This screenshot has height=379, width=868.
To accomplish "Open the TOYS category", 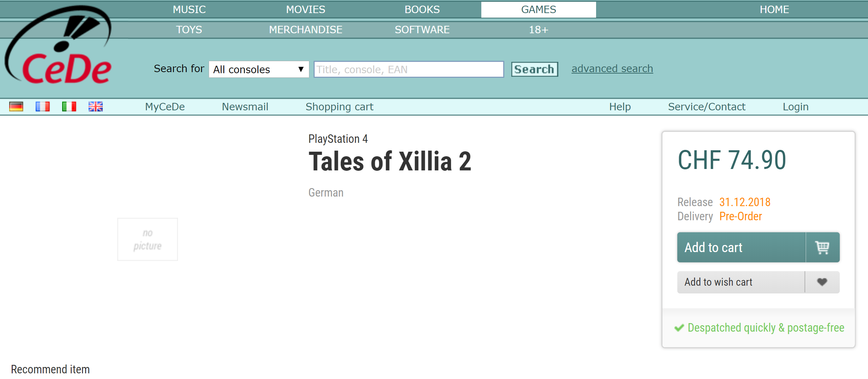I will [189, 30].
